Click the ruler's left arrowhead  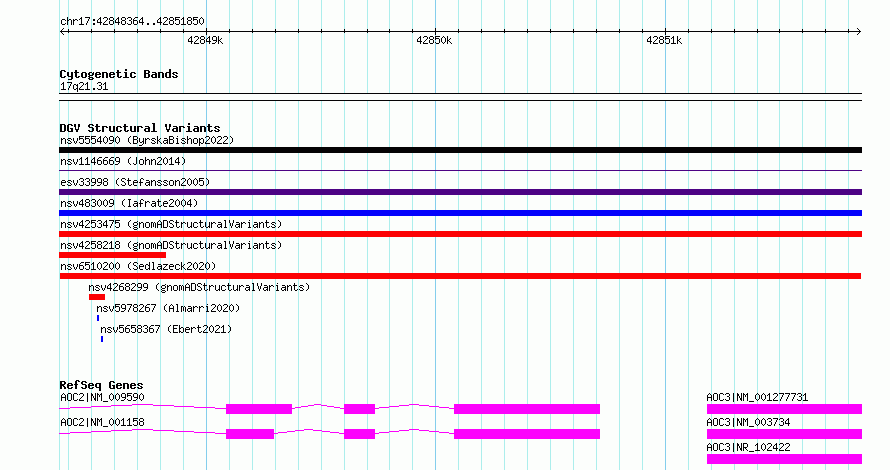coord(62,32)
